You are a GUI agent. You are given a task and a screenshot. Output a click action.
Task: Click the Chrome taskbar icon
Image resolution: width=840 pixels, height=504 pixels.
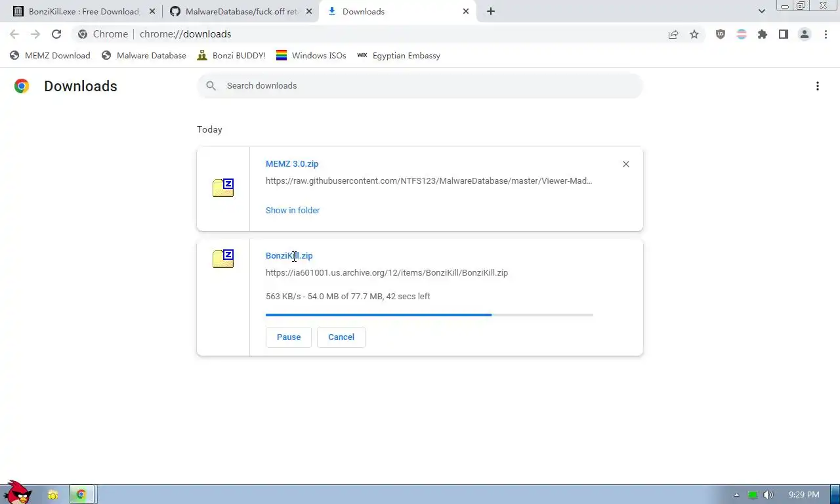coord(81,495)
